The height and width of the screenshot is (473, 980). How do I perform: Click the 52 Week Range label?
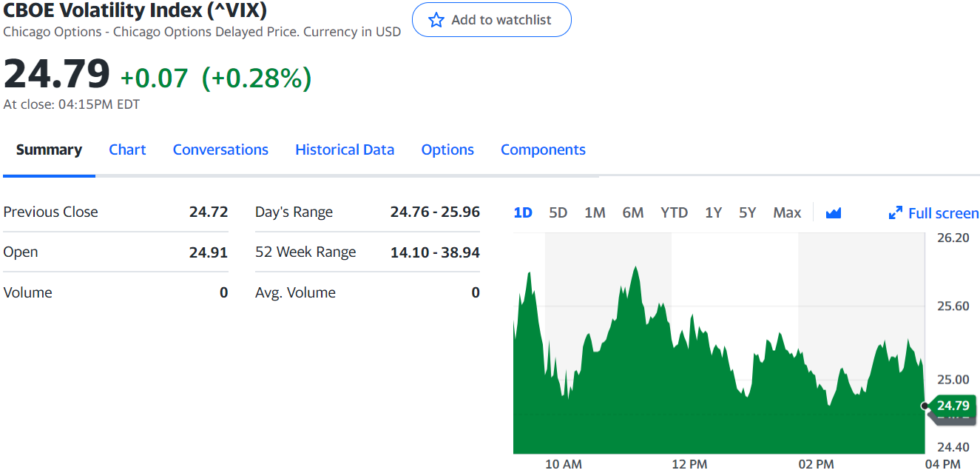[305, 252]
